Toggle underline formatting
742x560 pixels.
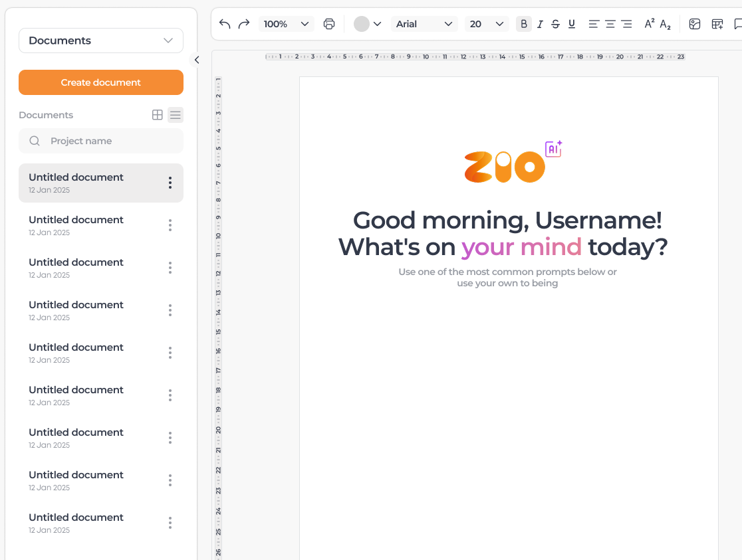tap(572, 23)
